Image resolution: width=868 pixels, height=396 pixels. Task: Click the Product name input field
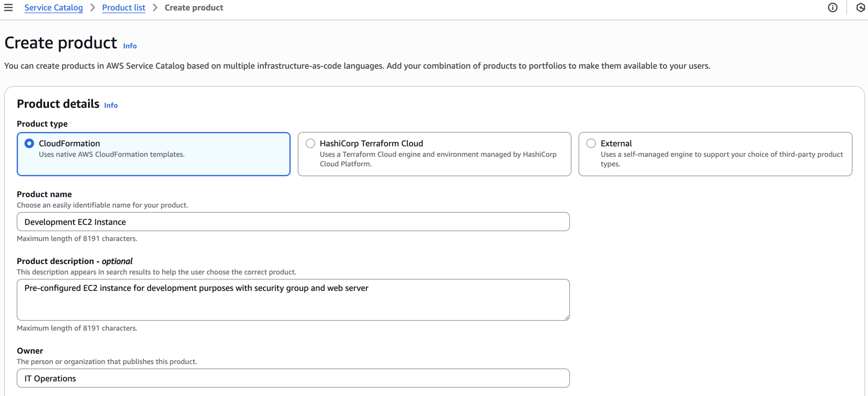pos(293,222)
